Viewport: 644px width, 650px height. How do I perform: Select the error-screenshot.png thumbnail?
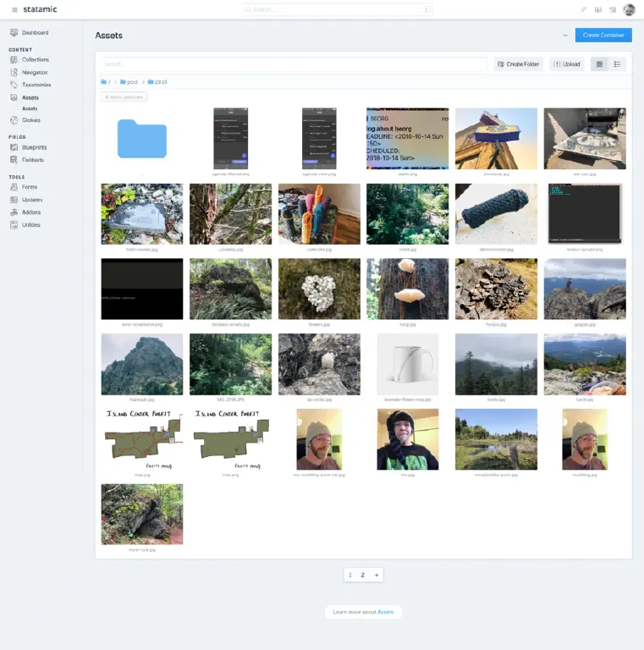point(141,289)
